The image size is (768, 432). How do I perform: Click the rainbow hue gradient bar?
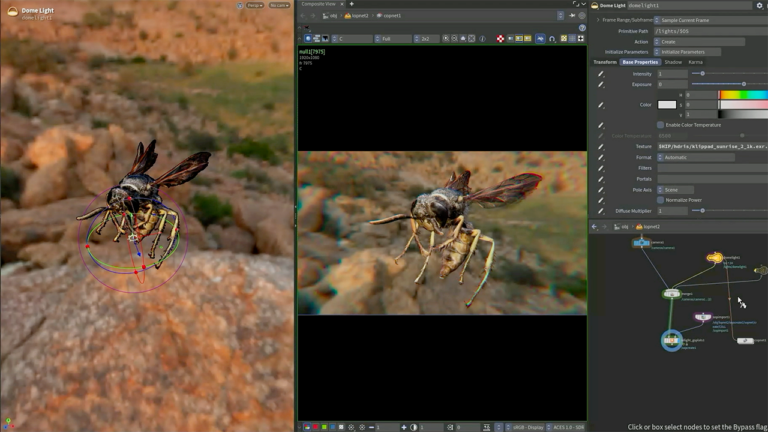tap(743, 95)
